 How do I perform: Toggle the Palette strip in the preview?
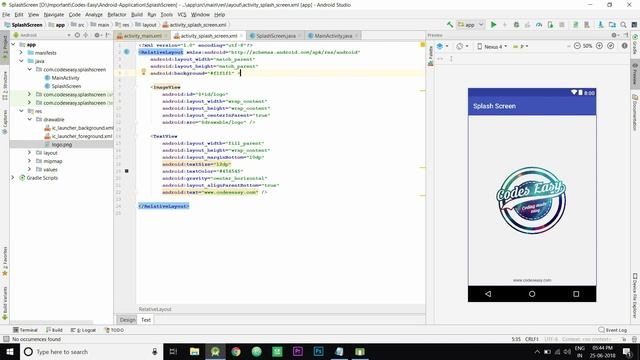click(430, 56)
